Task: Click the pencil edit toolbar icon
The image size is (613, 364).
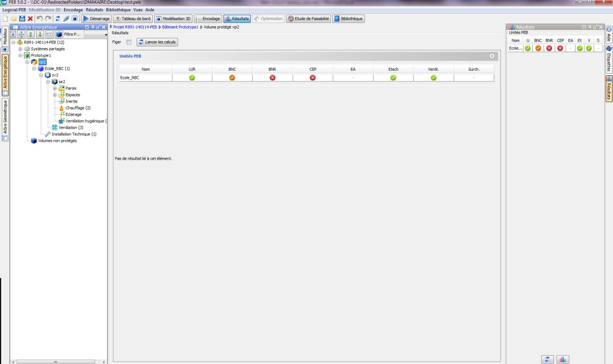Action: (x=66, y=18)
